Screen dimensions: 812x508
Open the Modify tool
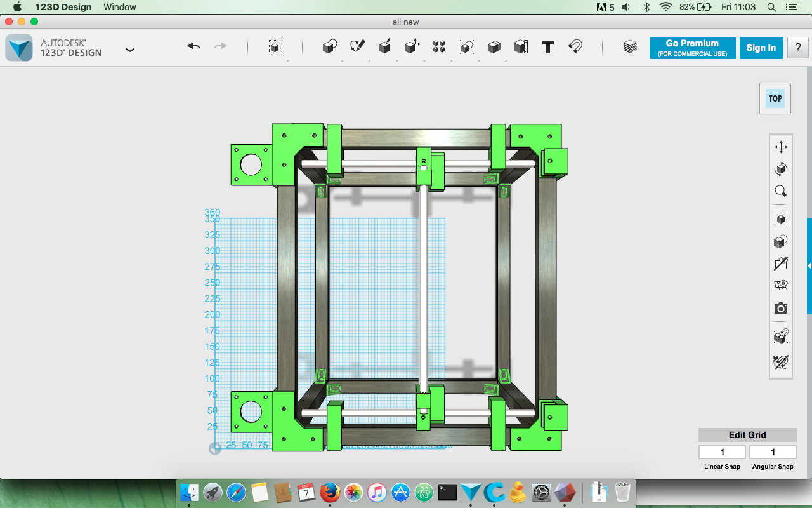point(412,46)
